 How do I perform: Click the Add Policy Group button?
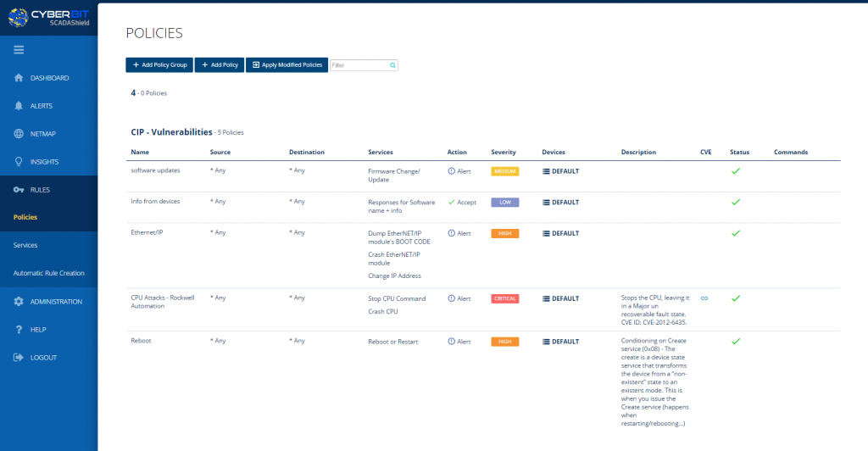coord(159,65)
